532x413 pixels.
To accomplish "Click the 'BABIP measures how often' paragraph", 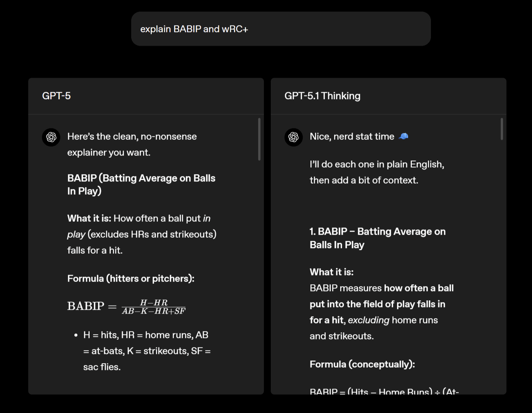I will (381, 312).
